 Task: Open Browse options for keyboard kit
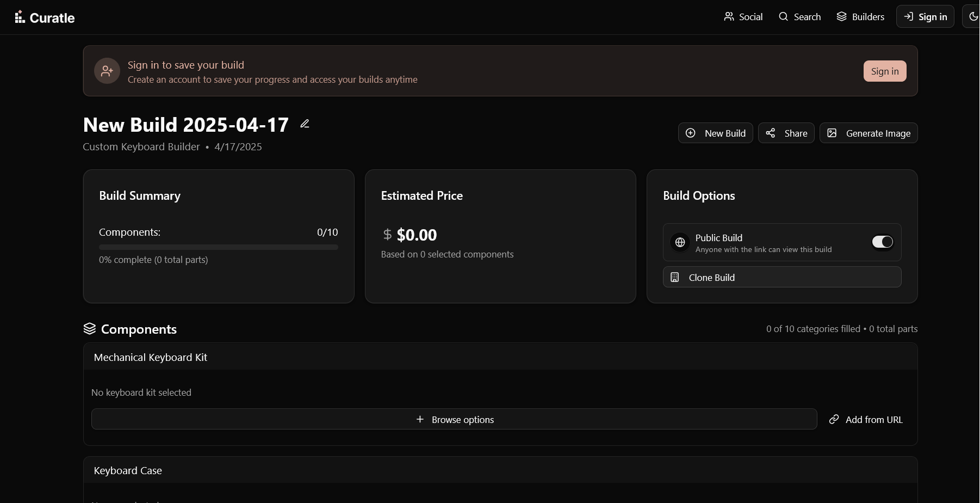[x=454, y=419]
